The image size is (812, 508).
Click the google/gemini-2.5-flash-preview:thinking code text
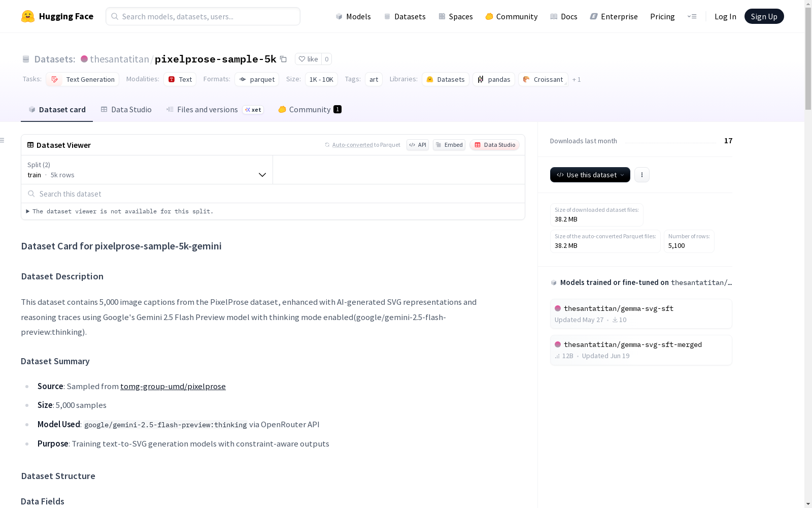[165, 425]
